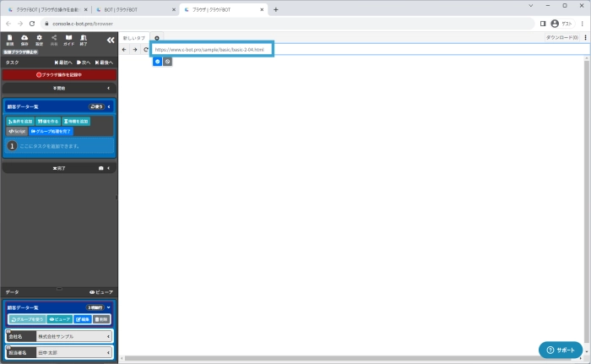Image resolution: width=591 pixels, height=364 pixels.
Task: Collapse the sidebar with double-chevron icon
Action: tap(110, 40)
